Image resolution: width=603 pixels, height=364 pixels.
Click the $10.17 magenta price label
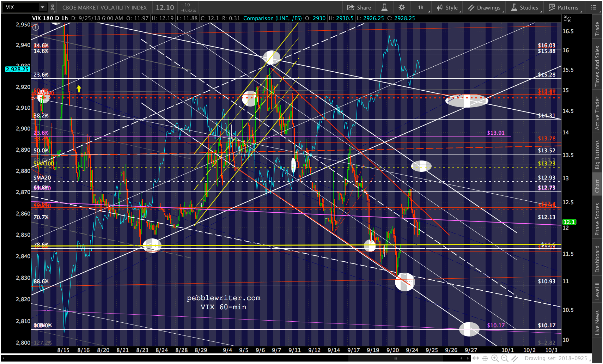click(496, 326)
